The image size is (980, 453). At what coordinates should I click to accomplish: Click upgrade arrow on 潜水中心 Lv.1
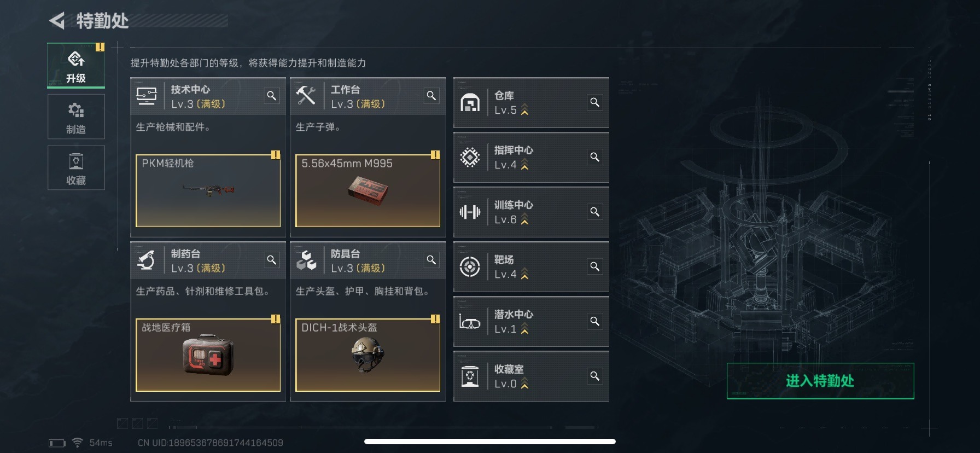525,329
